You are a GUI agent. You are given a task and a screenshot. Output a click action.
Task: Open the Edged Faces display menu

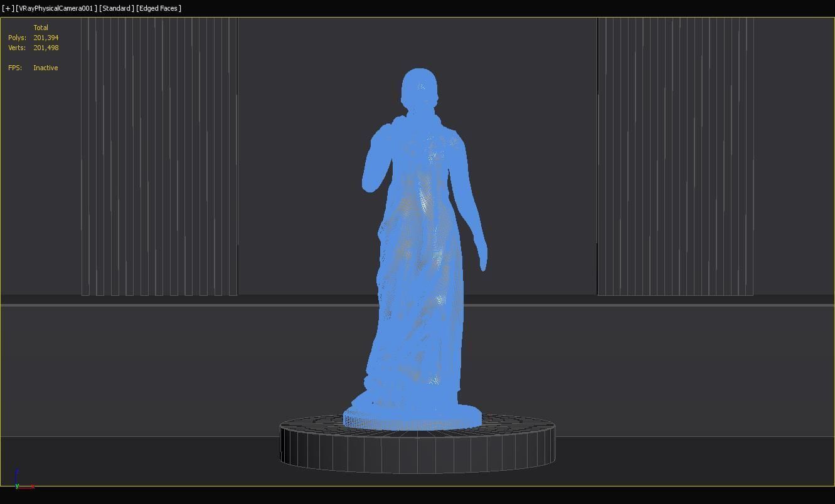click(159, 8)
